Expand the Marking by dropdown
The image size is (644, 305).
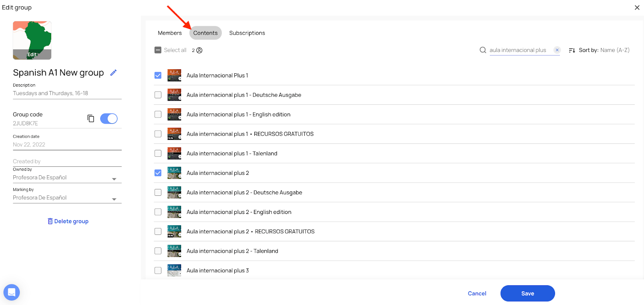[x=114, y=199]
